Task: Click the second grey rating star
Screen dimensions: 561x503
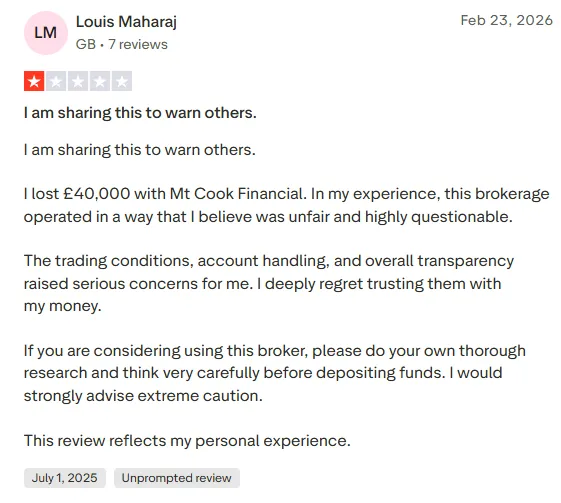Action: 56,81
